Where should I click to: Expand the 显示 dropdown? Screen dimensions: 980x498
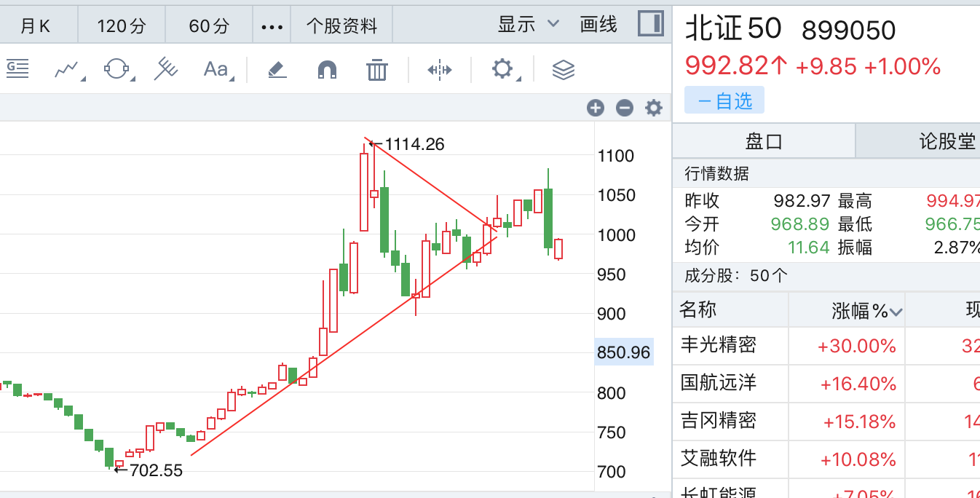click(x=528, y=25)
